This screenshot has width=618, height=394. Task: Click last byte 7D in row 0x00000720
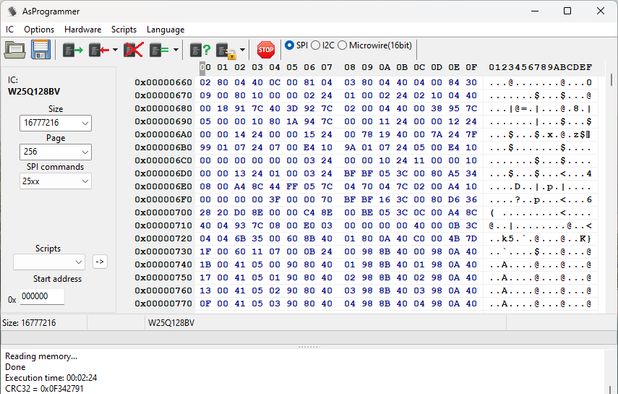click(471, 238)
